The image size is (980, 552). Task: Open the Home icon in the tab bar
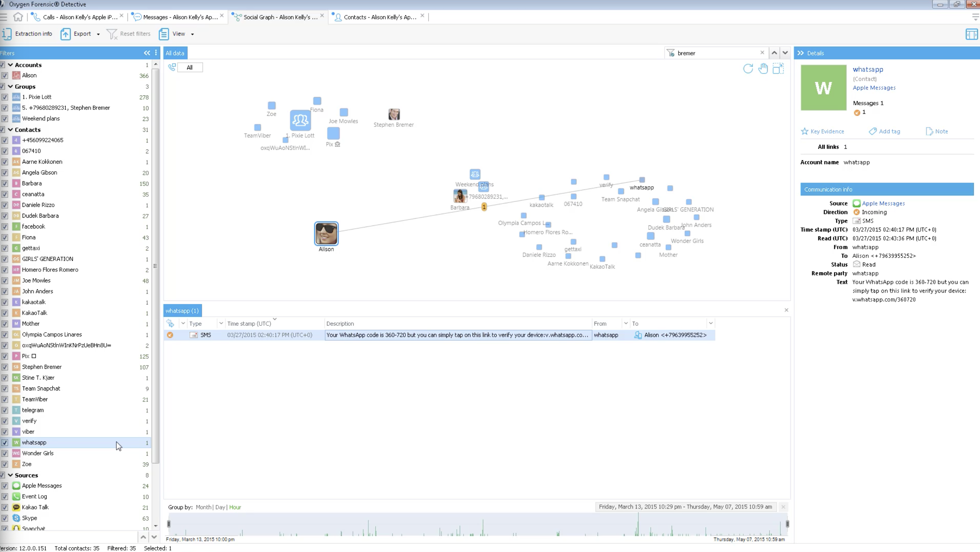tap(18, 17)
